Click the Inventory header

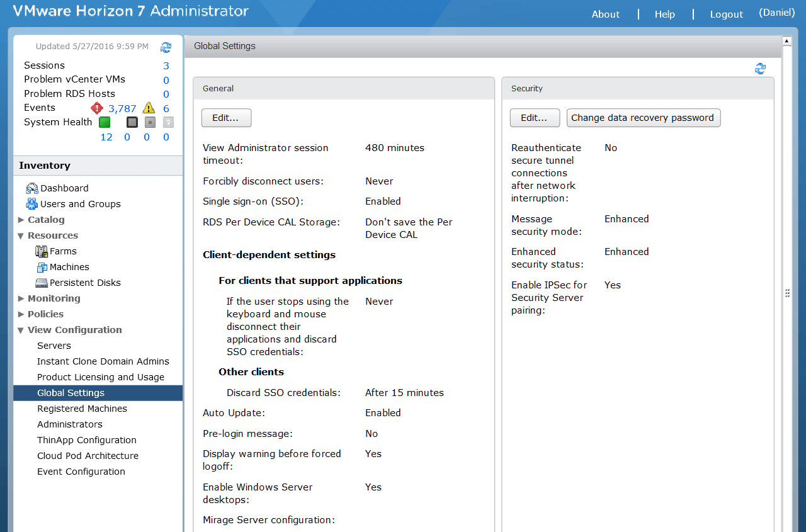pyautogui.click(x=98, y=166)
